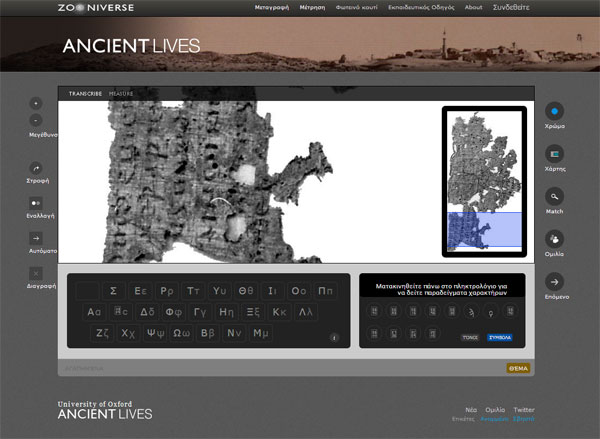This screenshot has height=439, width=600.
Task: Open the Χρώμα color picker
Action: [555, 111]
